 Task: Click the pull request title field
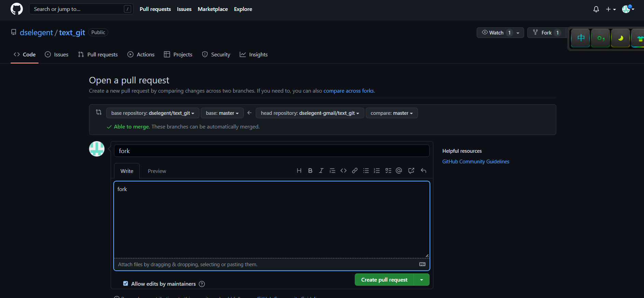point(271,151)
